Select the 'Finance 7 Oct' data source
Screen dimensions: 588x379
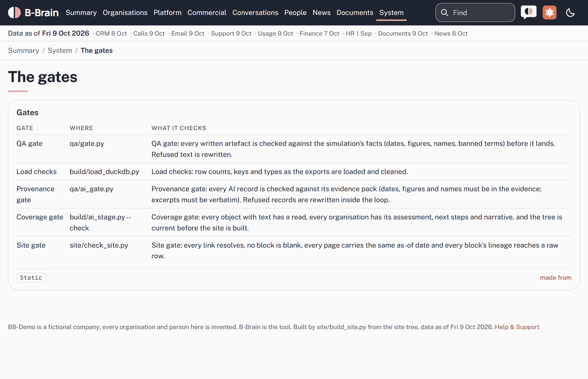coord(319,33)
